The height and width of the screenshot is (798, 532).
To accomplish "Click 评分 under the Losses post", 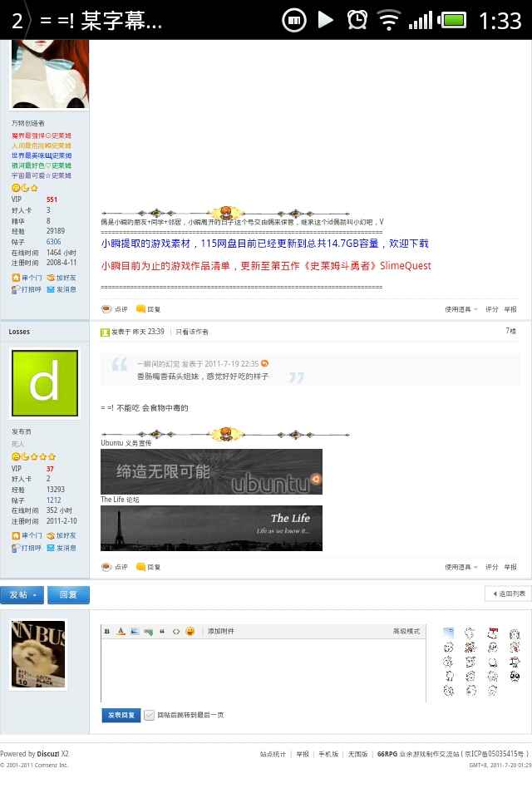I will [491, 567].
